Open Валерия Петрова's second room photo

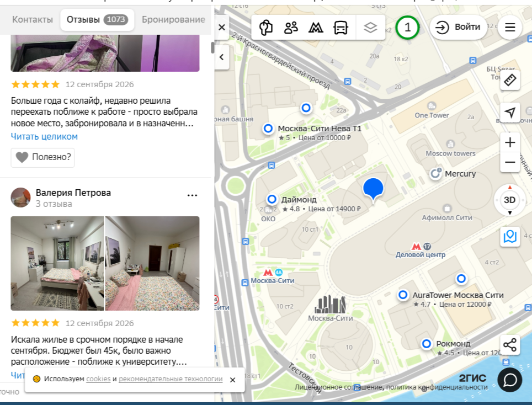(x=152, y=263)
